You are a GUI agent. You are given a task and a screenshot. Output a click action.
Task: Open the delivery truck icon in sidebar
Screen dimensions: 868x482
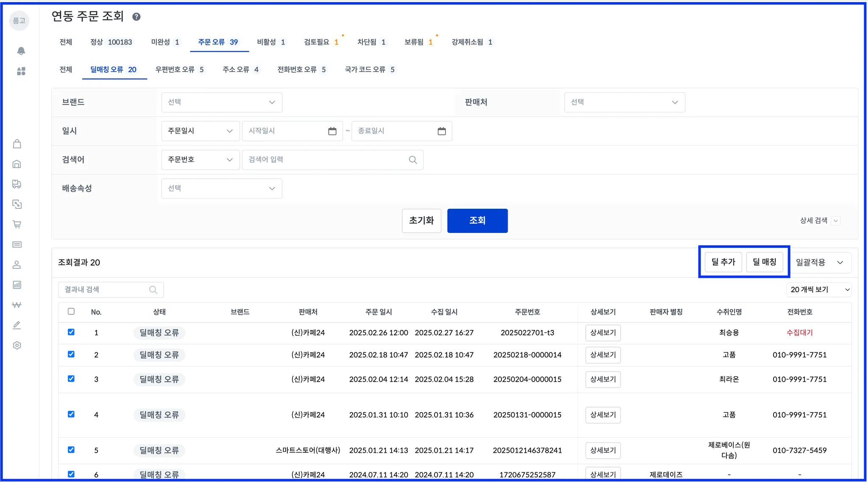pos(17,184)
